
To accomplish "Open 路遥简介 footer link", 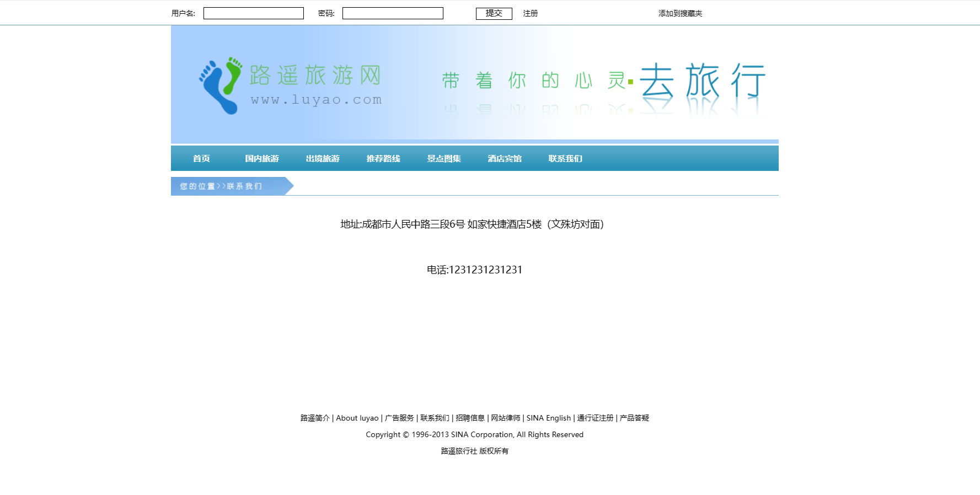I will coord(315,418).
